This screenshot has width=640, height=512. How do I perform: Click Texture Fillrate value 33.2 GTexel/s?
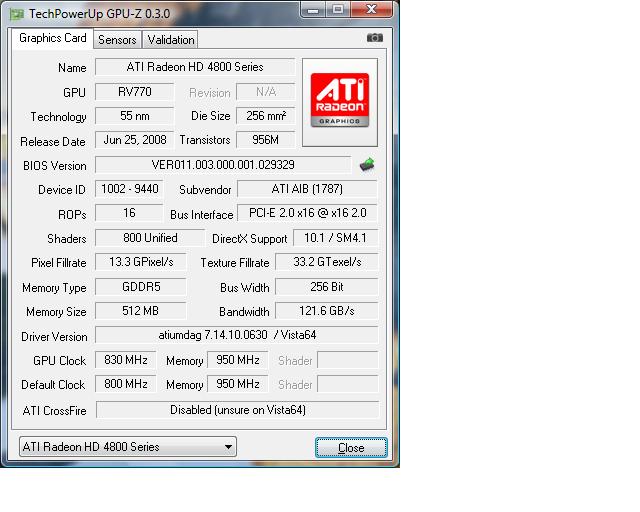pyautogui.click(x=327, y=262)
